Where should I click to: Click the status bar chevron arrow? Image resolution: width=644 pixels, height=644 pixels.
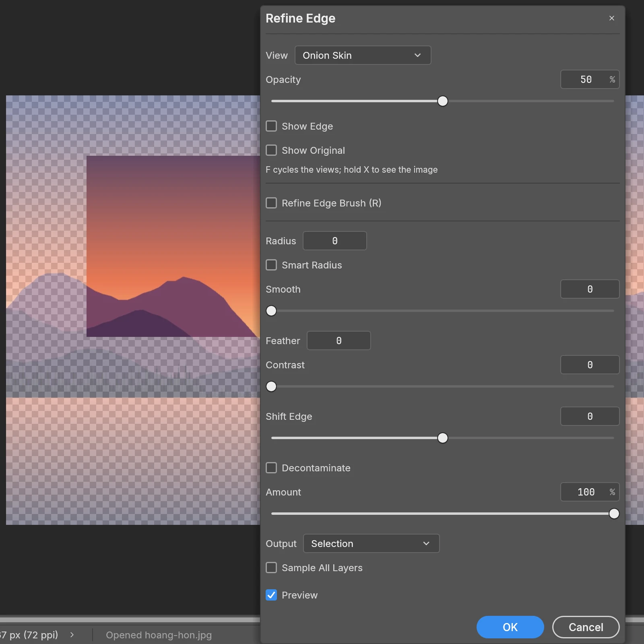coord(72,635)
